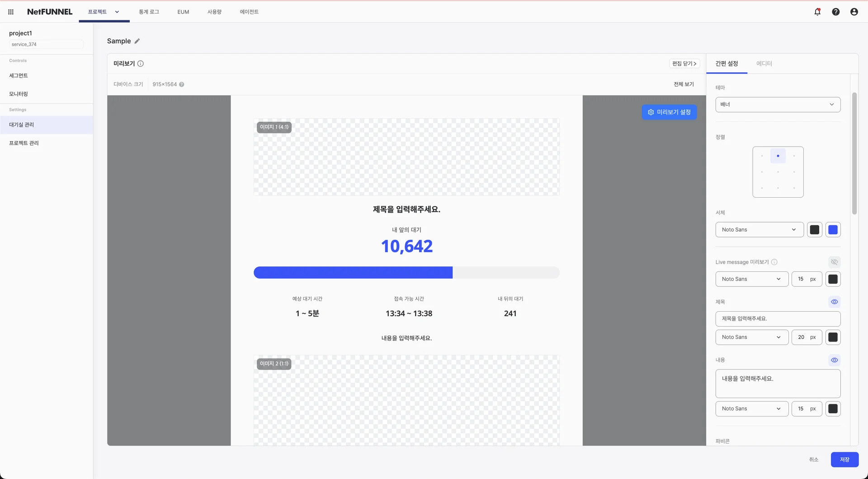
Task: Click the 제목 title text input field
Action: click(x=778, y=319)
